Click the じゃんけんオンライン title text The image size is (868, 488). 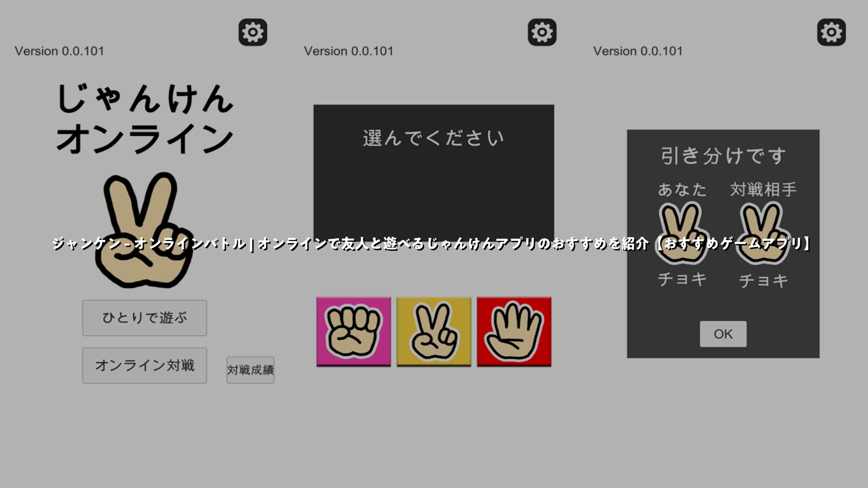click(x=145, y=118)
